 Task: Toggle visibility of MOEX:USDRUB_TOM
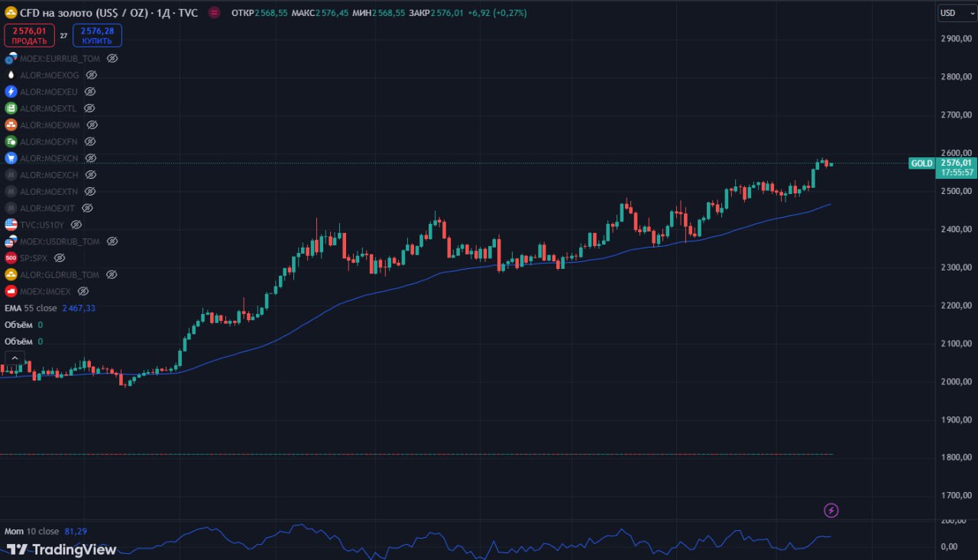tap(112, 241)
